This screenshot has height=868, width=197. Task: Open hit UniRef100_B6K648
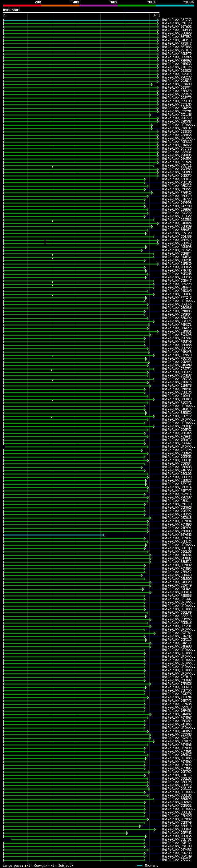pyautogui.click(x=177, y=575)
